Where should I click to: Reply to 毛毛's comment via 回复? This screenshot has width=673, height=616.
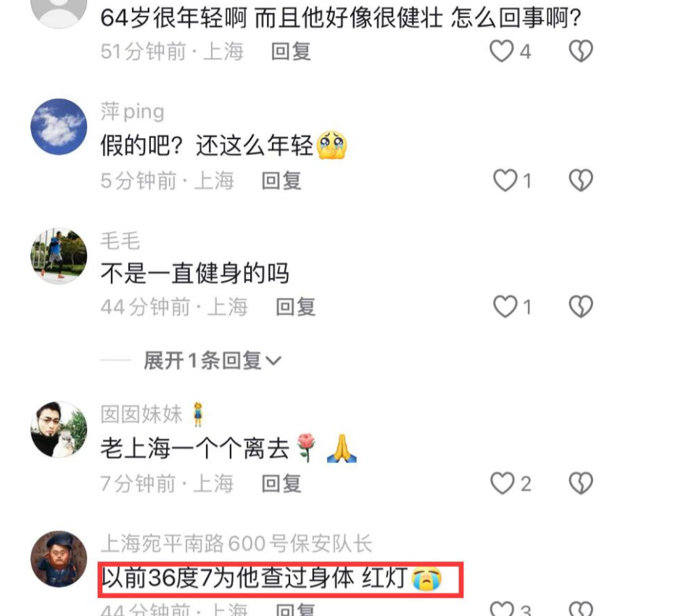(295, 307)
